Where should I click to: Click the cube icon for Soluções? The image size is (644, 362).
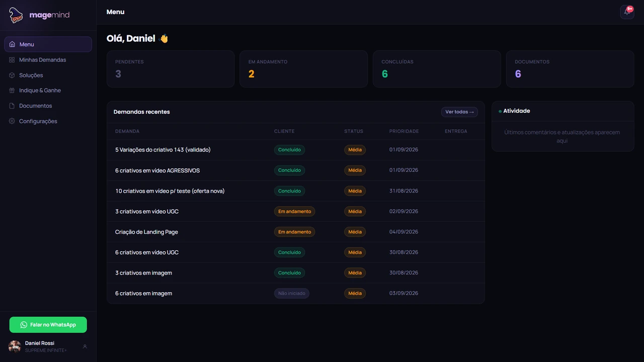point(12,75)
